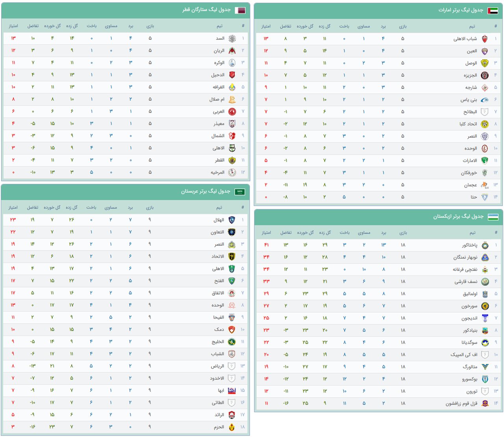This screenshot has height=437, width=504.
Task: Click the الهلال club crest
Action: pyautogui.click(x=232, y=220)
